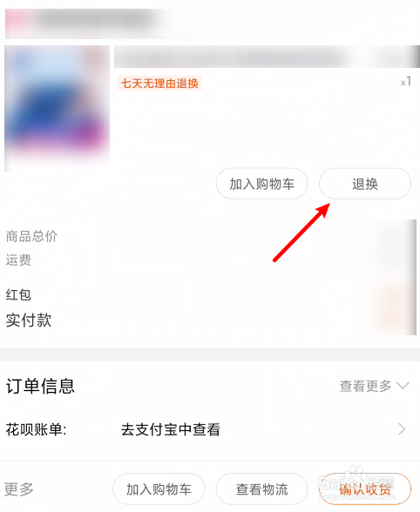
Task: Tap the 退换 return button
Action: (365, 184)
